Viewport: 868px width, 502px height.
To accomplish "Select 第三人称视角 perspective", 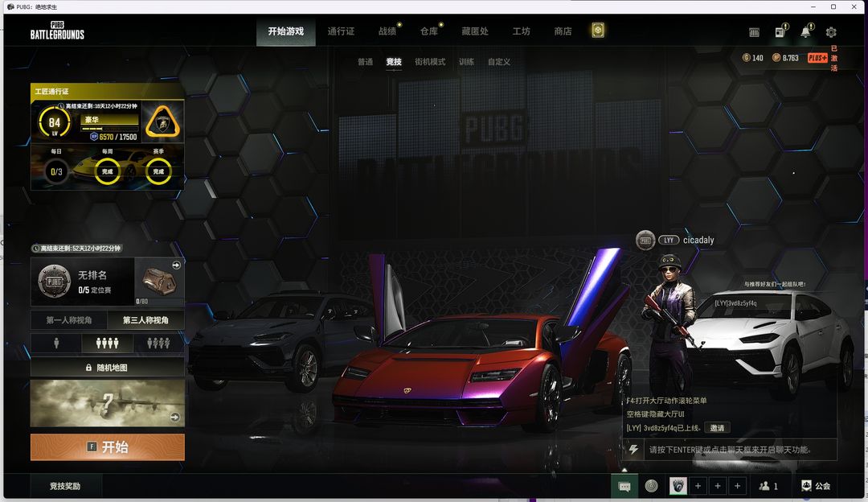I will [146, 320].
